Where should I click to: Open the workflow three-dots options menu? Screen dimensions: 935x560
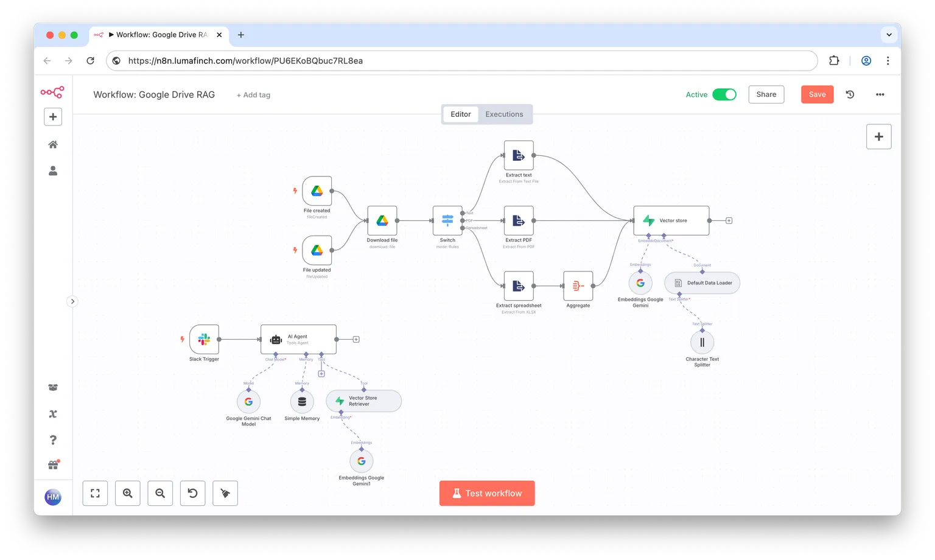880,94
